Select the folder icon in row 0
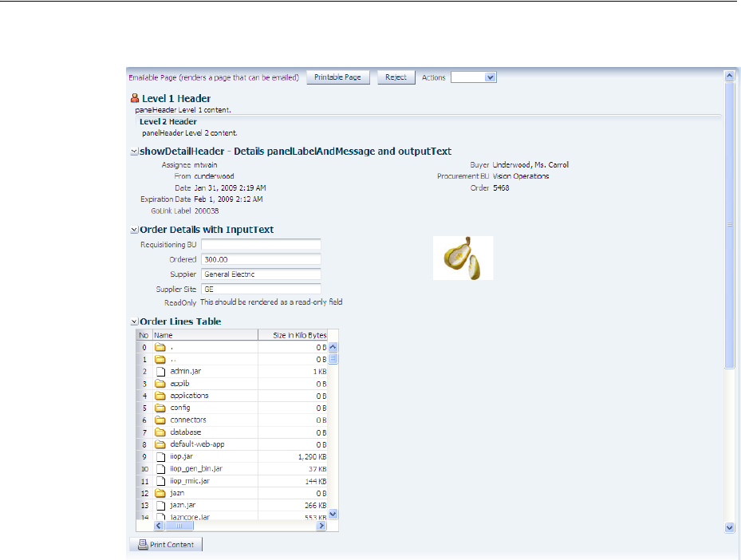741x560 pixels. pyautogui.click(x=160, y=347)
